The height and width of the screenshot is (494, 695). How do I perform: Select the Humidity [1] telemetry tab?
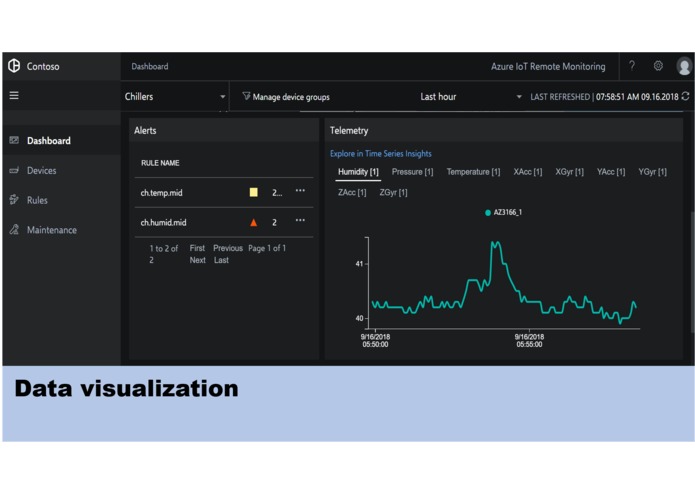(x=358, y=172)
